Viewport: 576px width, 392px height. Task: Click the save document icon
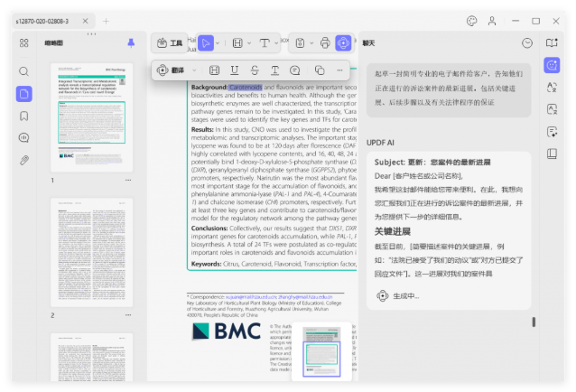coord(300,43)
